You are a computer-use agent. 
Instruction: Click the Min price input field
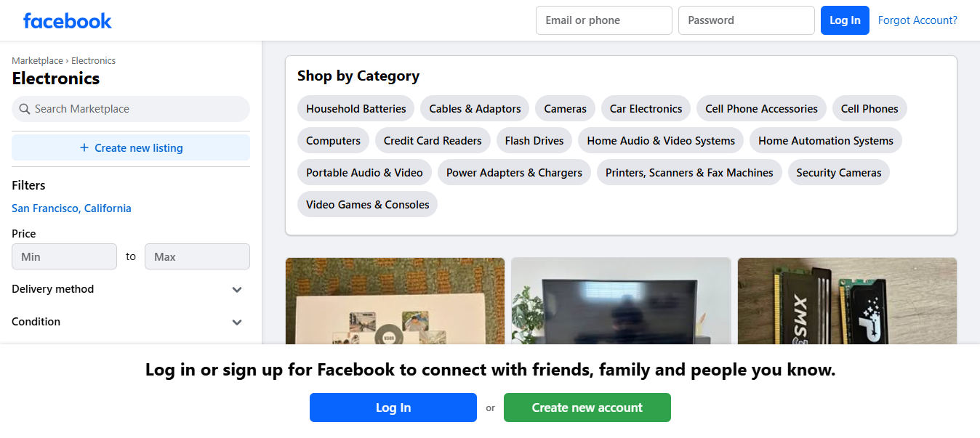64,256
